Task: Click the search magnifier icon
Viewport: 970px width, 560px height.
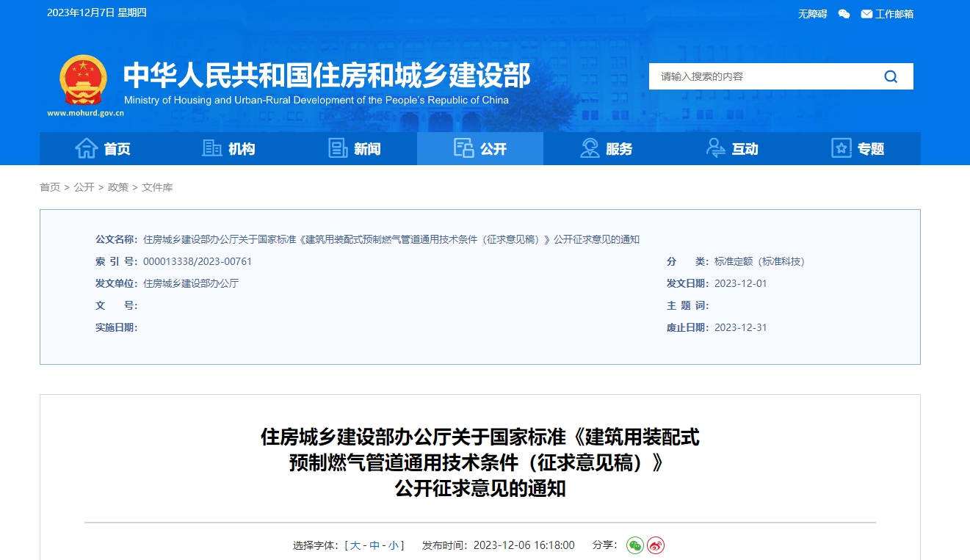Action: pyautogui.click(x=891, y=76)
